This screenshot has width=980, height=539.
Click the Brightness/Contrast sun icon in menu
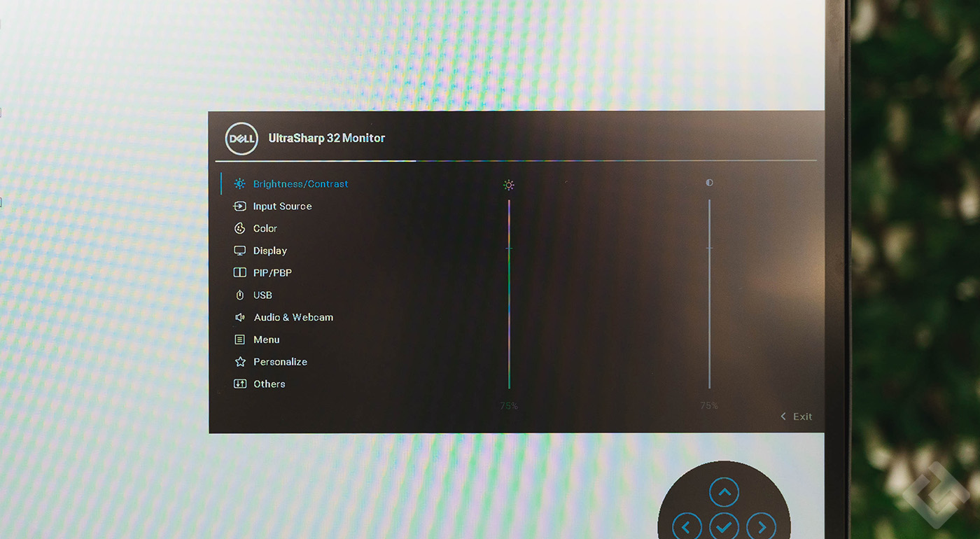coord(240,184)
